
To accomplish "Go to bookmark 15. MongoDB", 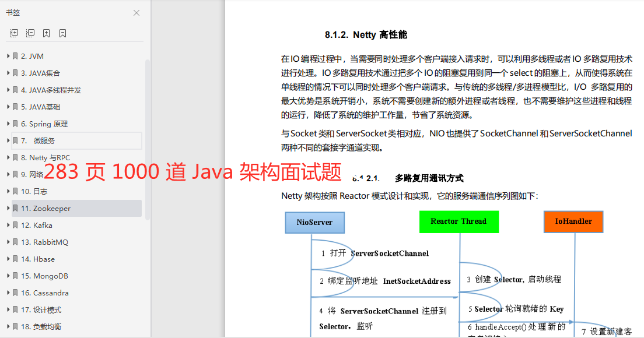I will click(44, 276).
